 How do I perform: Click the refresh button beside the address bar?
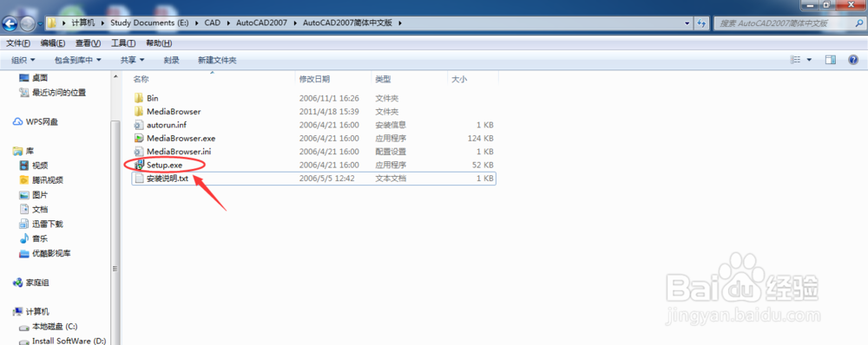click(702, 23)
